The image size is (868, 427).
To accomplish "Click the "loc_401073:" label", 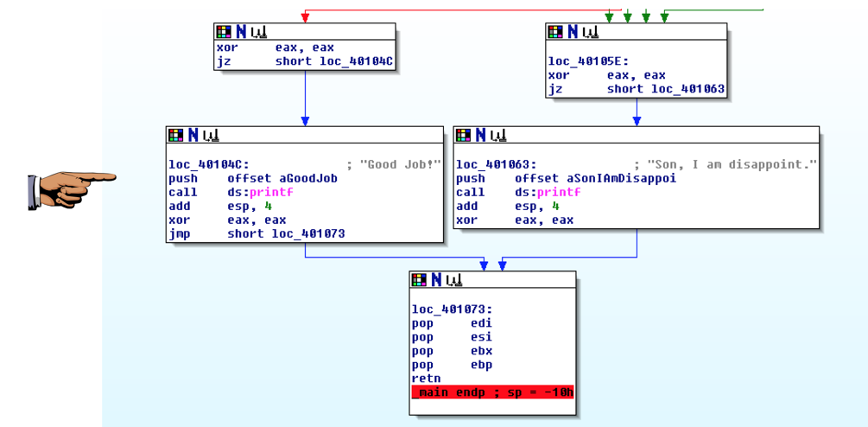I will [x=453, y=309].
